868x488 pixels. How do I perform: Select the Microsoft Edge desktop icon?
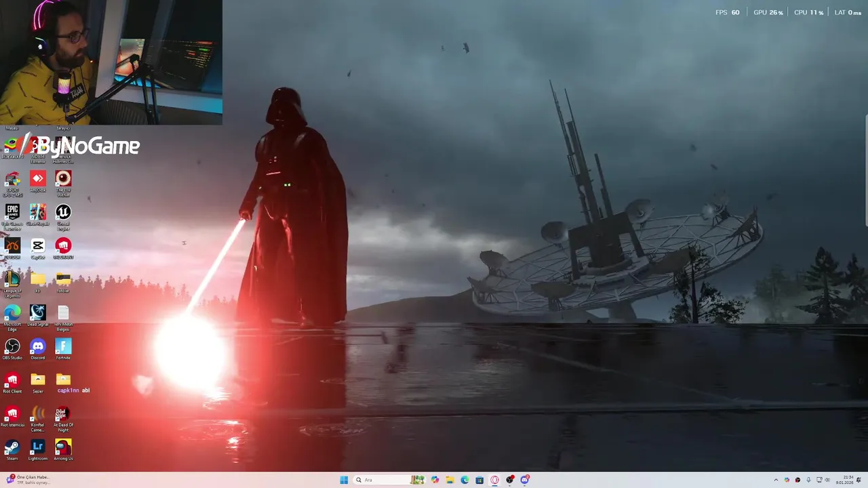coord(12,317)
